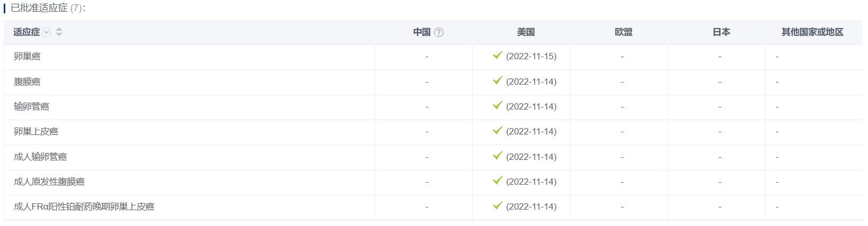Click checkmark for 成人FRα阳性铂耐药晚期卵巢上皮癌 row
The image size is (868, 226).
pos(498,205)
